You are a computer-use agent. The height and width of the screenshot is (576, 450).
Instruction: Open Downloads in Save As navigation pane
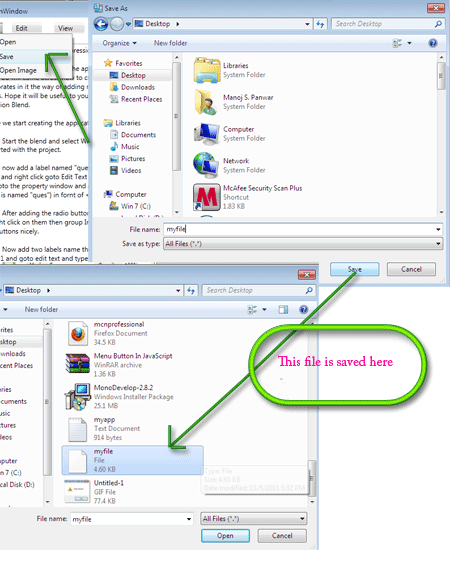[133, 87]
